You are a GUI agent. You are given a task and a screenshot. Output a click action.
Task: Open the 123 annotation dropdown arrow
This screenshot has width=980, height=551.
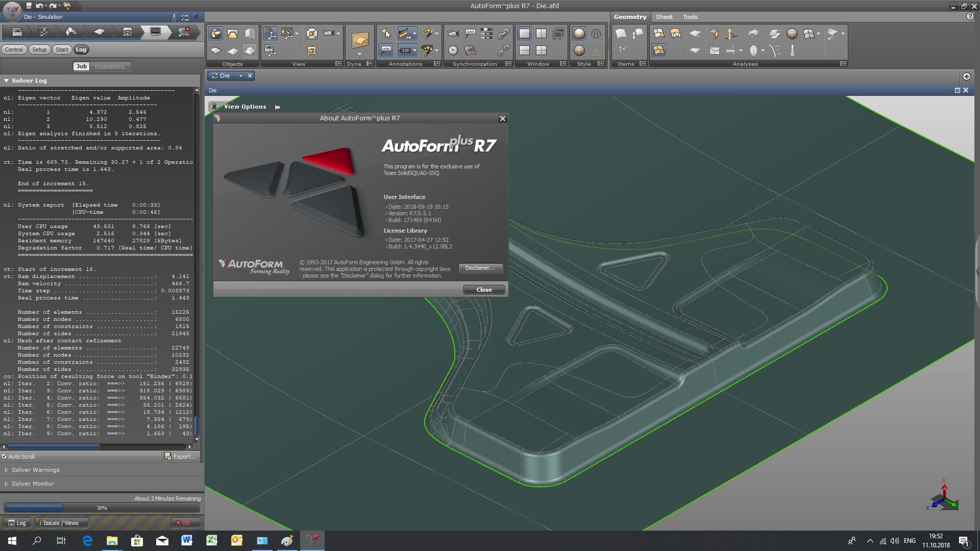click(x=414, y=51)
